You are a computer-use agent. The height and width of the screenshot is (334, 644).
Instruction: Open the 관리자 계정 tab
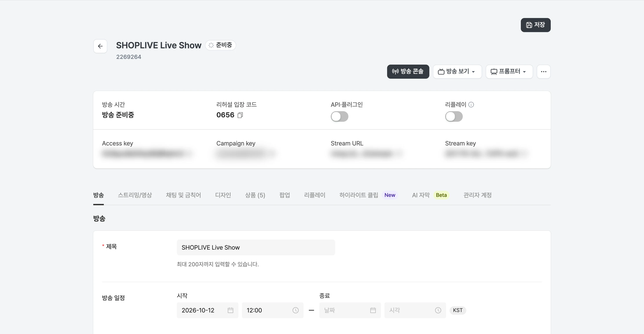point(477,195)
